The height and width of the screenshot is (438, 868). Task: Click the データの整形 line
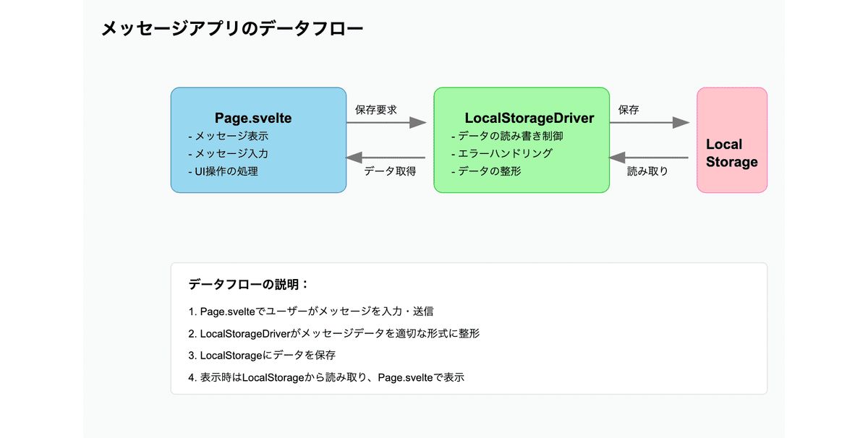click(x=485, y=172)
